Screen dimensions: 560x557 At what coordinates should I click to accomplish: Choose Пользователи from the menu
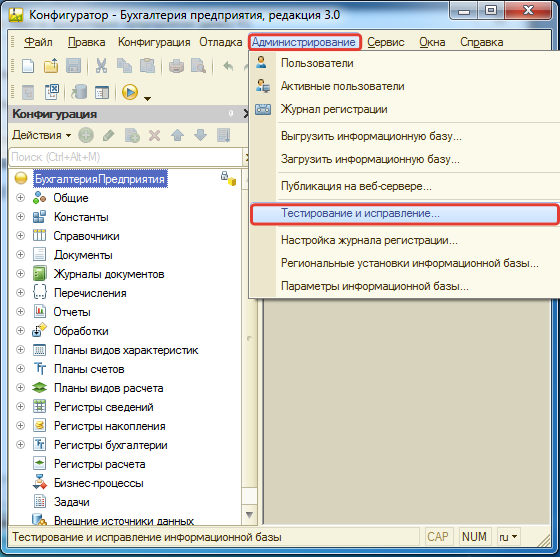coord(405,63)
